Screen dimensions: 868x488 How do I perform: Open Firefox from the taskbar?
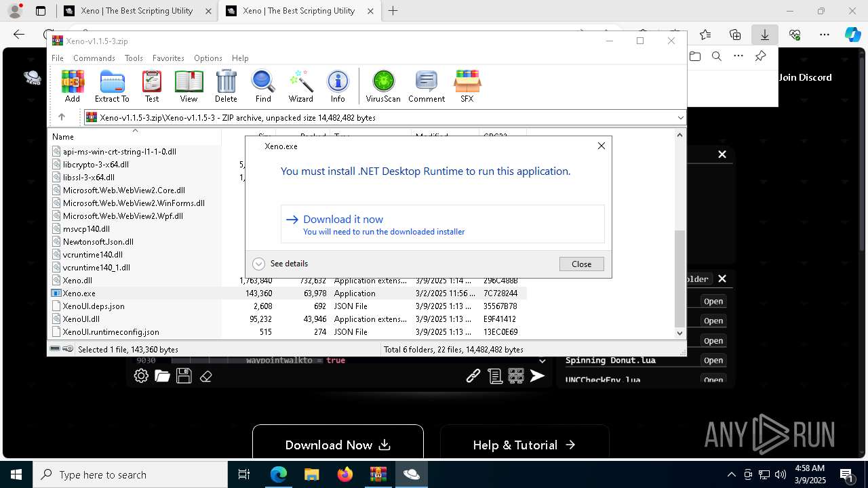pyautogui.click(x=345, y=474)
